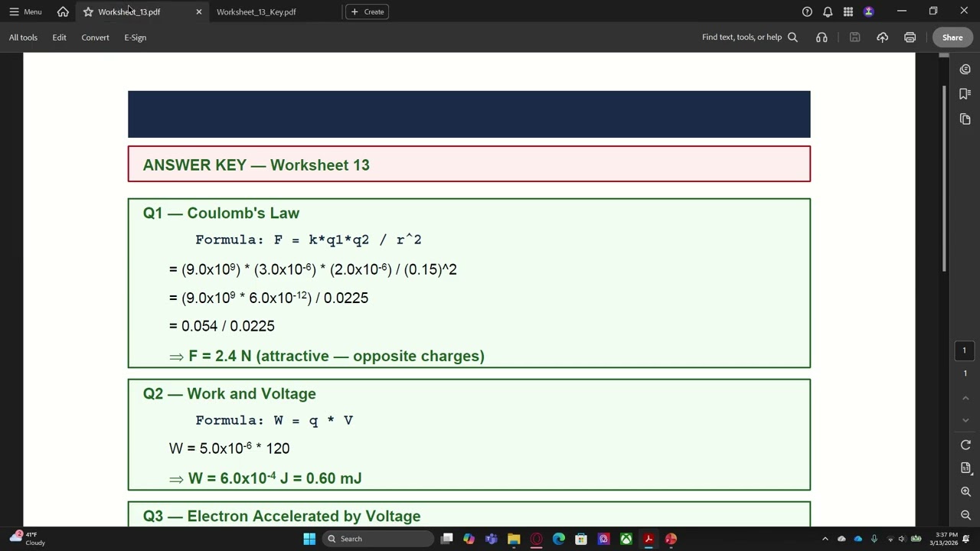Image resolution: width=980 pixels, height=551 pixels.
Task: Open File Explorer from the taskbar
Action: [514, 539]
